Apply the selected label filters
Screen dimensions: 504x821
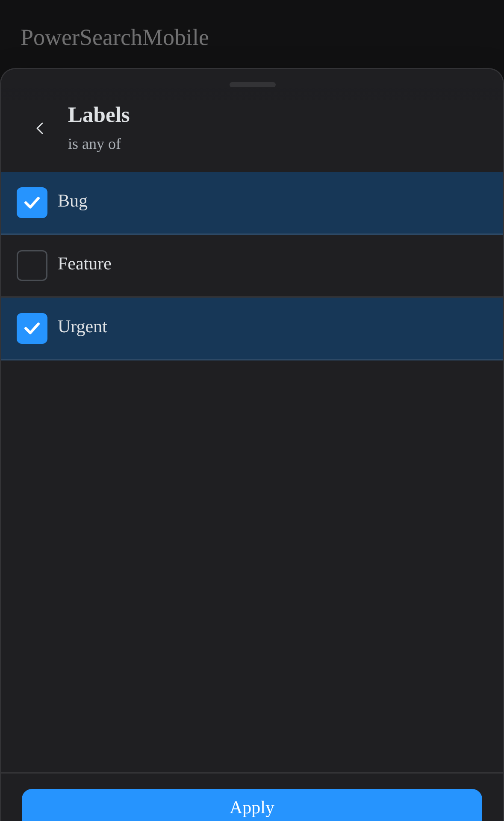[x=252, y=805]
